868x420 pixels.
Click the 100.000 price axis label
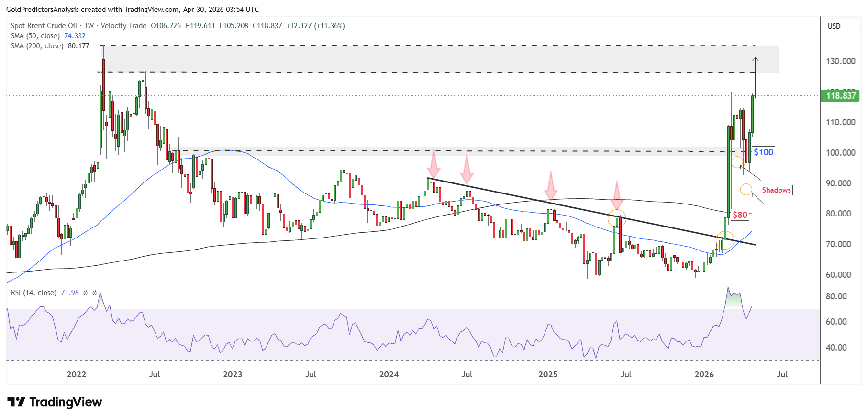841,153
